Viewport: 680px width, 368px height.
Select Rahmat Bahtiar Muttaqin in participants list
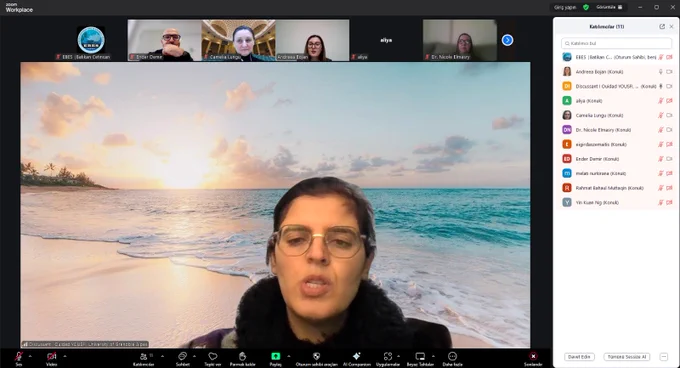point(616,188)
